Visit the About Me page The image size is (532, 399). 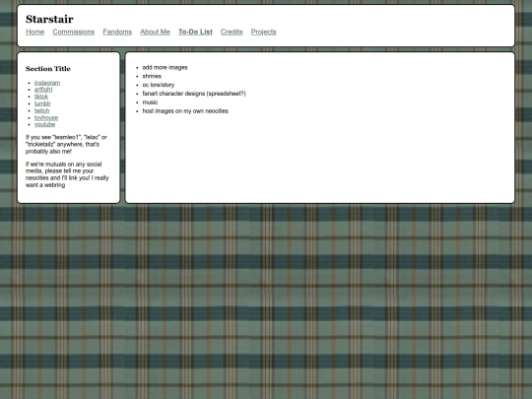tap(155, 32)
